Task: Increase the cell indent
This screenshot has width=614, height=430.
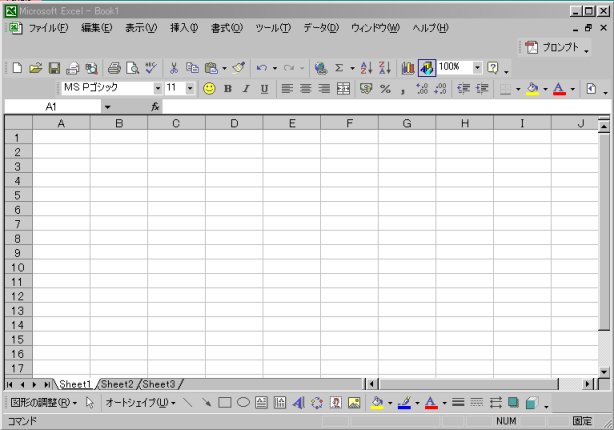Action: pos(482,89)
